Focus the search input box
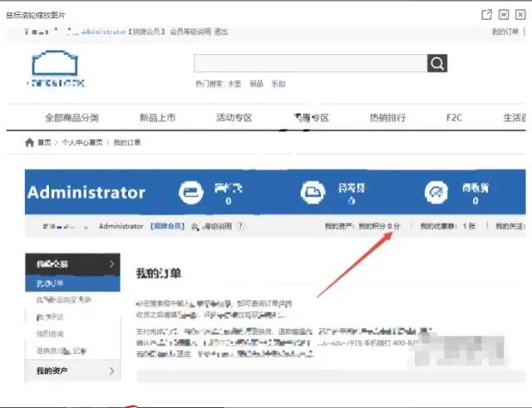Image resolution: width=532 pixels, height=408 pixels. point(310,63)
